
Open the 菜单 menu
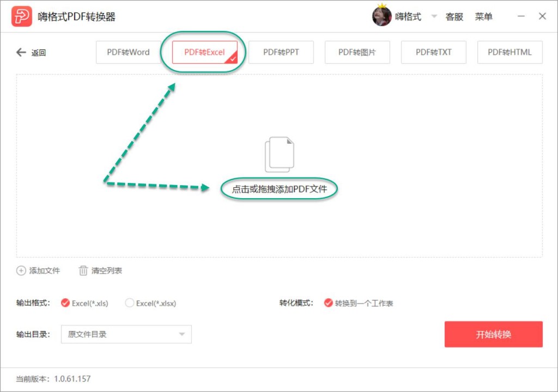point(483,17)
